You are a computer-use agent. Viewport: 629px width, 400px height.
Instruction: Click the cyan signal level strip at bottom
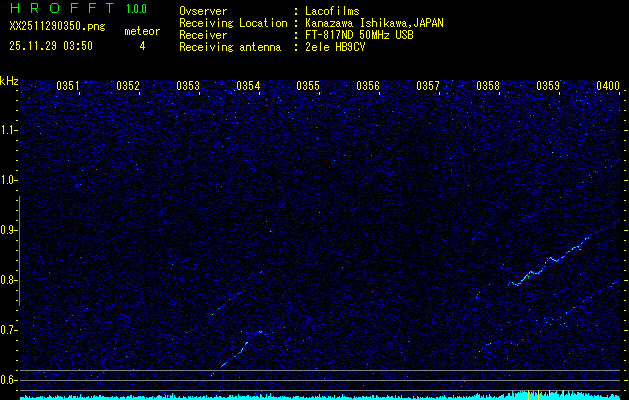[300, 396]
